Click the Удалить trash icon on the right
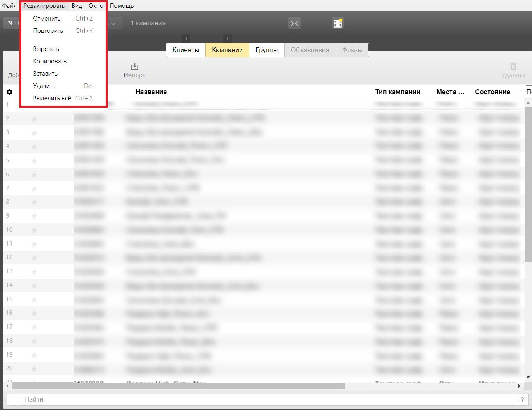Screen dimensions: 532x410 coord(513,67)
